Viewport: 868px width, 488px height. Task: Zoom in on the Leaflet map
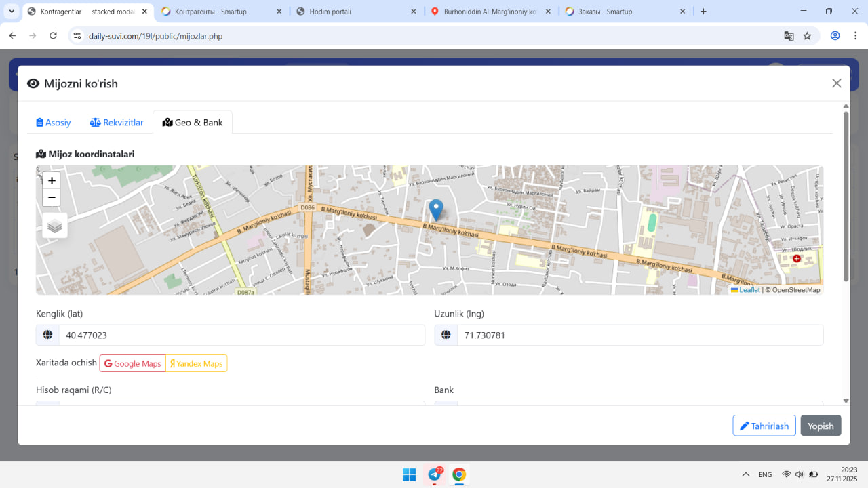point(52,181)
